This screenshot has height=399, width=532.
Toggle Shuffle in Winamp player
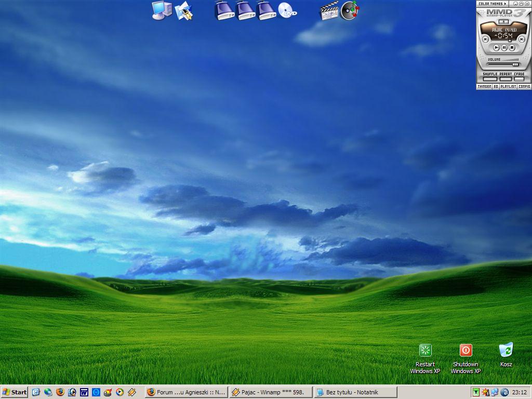[490, 79]
